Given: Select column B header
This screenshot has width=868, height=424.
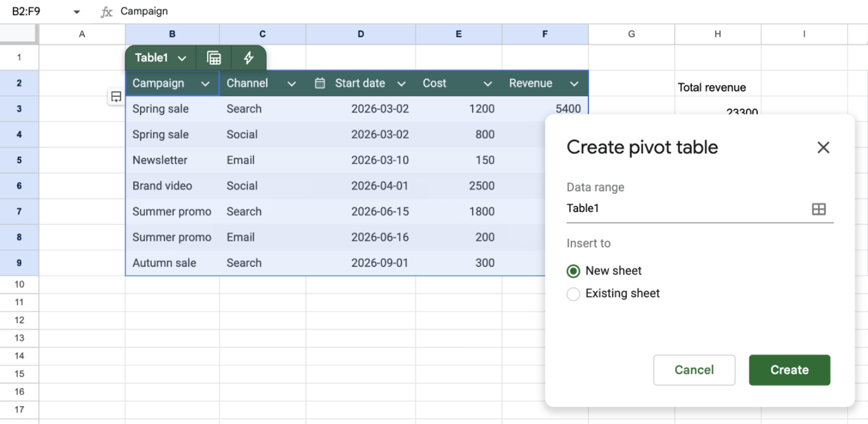Looking at the screenshot, I should pos(172,34).
